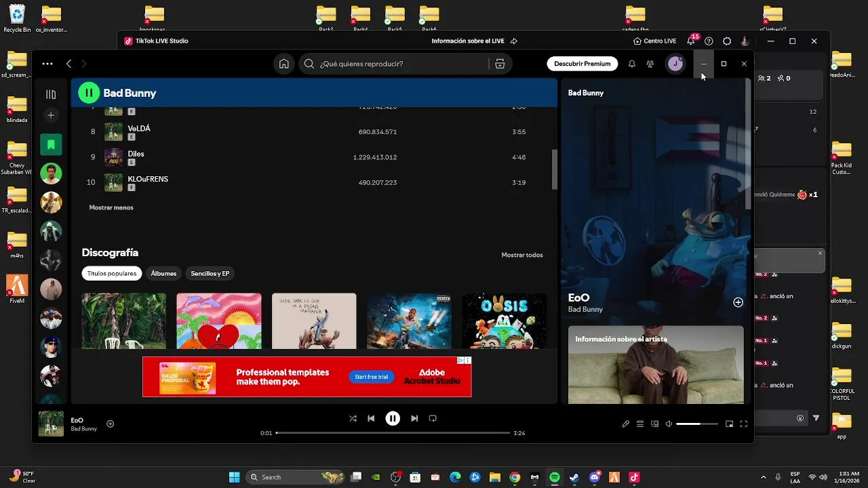
Task: Open the FiveM desktop shortcut
Action: click(17, 289)
